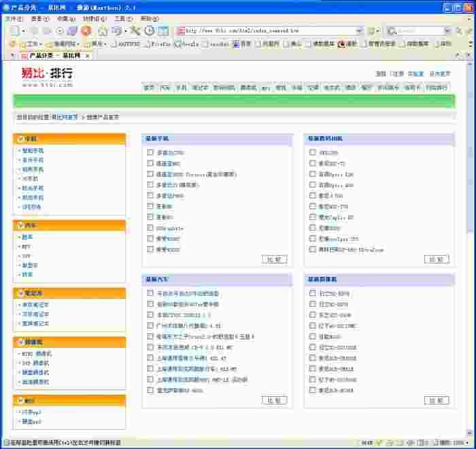
Task: Click the 易比·排行 site logo
Action: pos(47,77)
